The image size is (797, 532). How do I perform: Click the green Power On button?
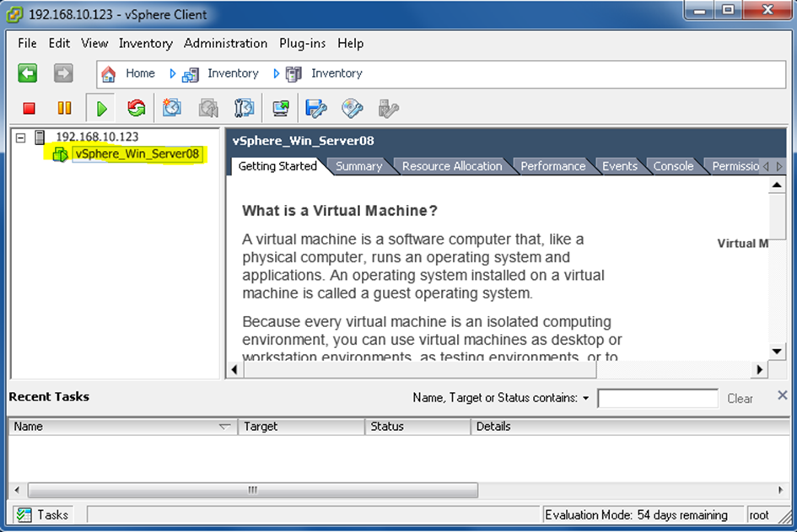102,108
